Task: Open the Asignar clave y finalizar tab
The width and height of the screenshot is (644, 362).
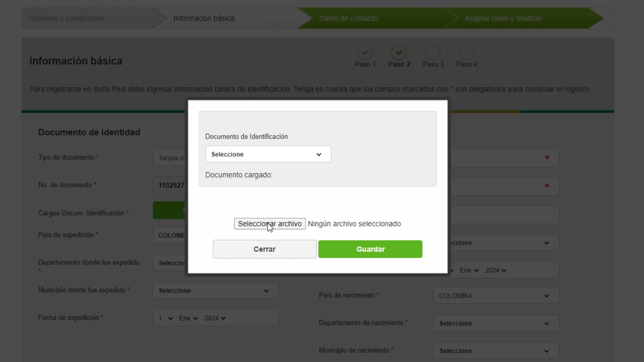Action: click(502, 18)
